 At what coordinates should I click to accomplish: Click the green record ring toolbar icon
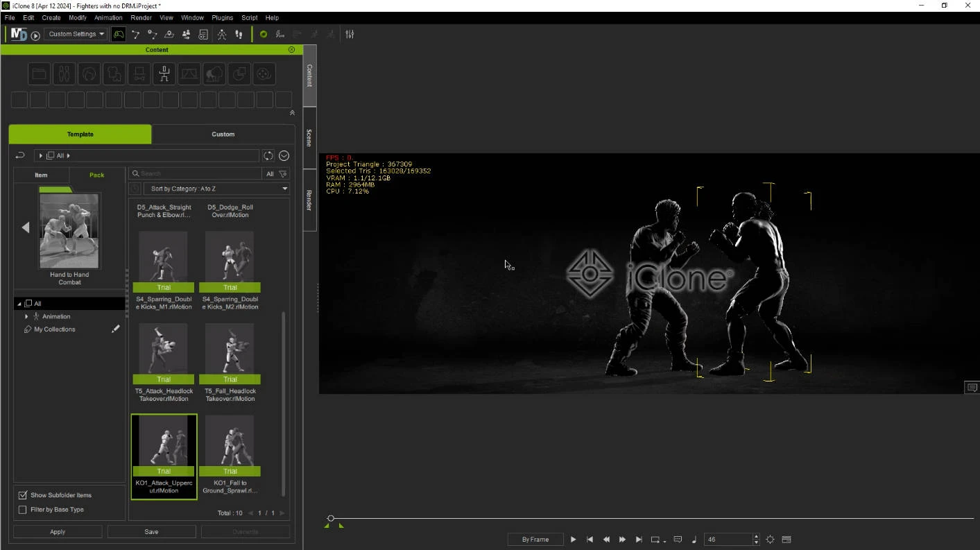(x=264, y=34)
